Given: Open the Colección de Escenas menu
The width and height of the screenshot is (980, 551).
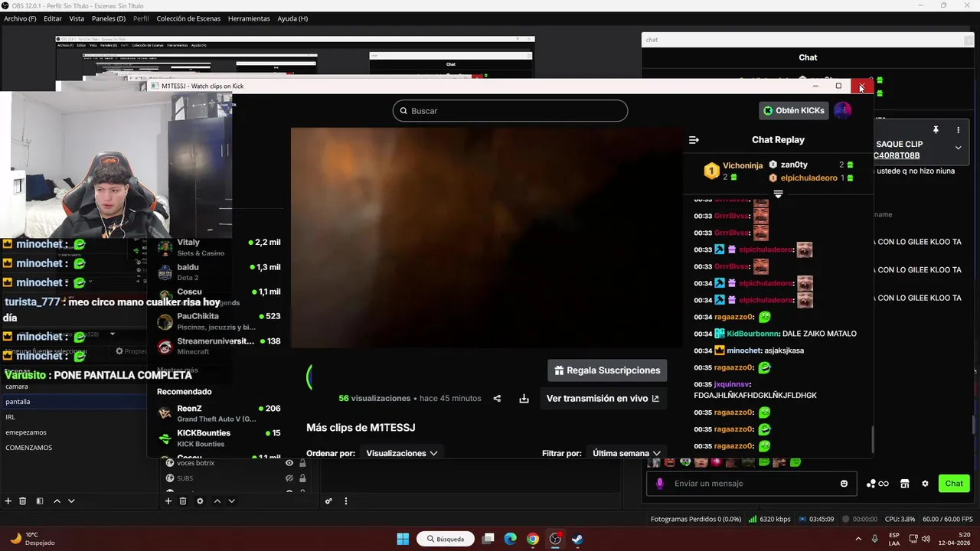Looking at the screenshot, I should tap(188, 18).
